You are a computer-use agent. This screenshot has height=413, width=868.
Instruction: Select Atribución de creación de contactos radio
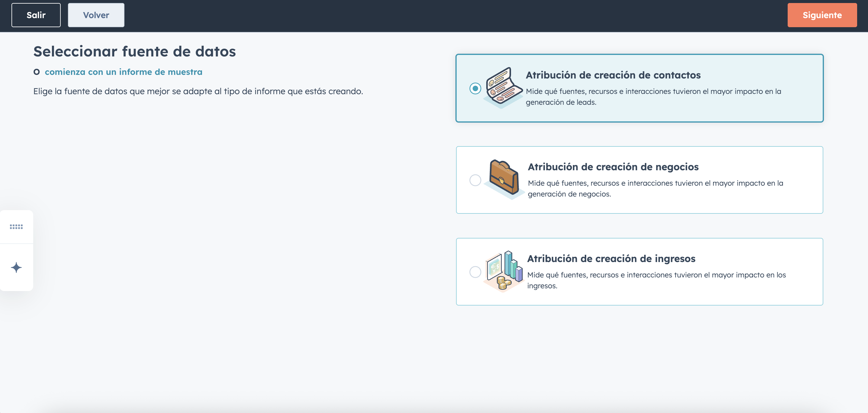(x=475, y=88)
